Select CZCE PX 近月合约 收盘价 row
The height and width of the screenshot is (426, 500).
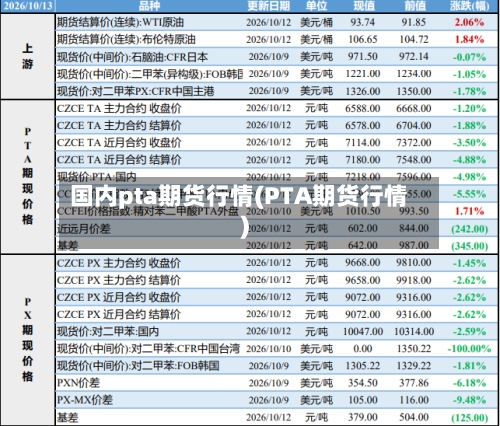pyautogui.click(x=277, y=297)
